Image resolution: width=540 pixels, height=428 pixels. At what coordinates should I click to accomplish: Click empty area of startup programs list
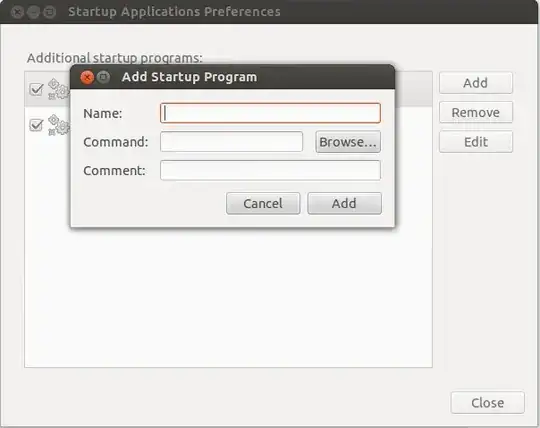[228, 296]
